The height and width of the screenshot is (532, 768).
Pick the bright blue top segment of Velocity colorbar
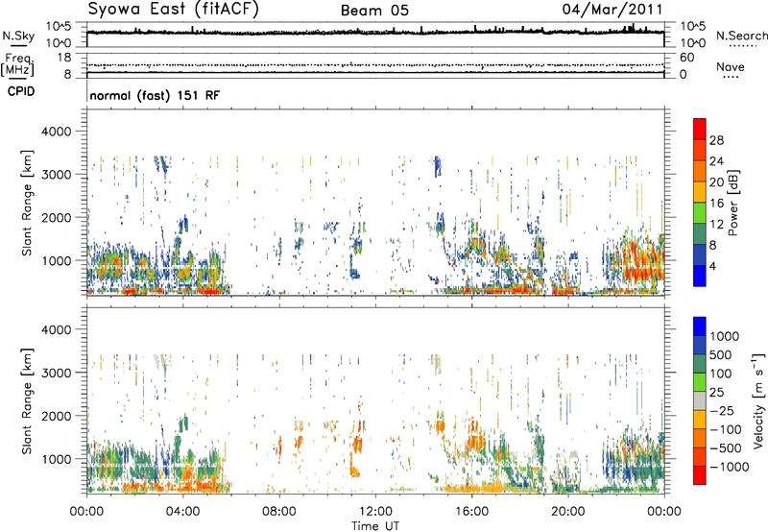pos(700,326)
